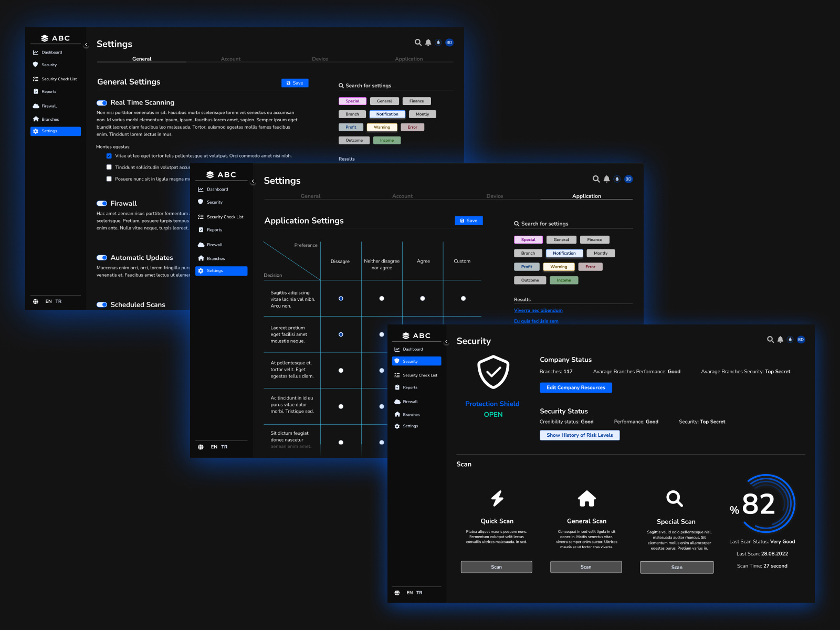Switch to the Account settings tab

pos(230,59)
